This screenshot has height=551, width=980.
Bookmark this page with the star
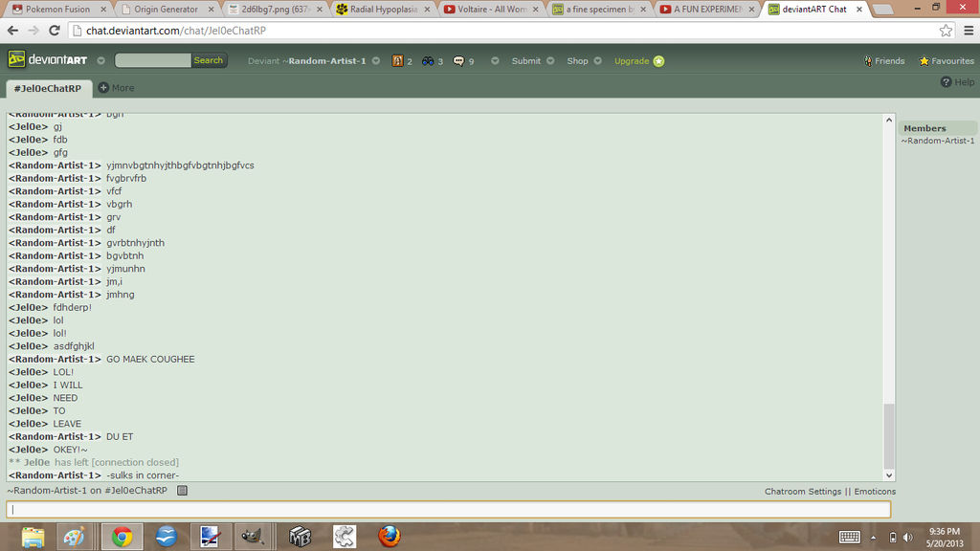coord(946,30)
